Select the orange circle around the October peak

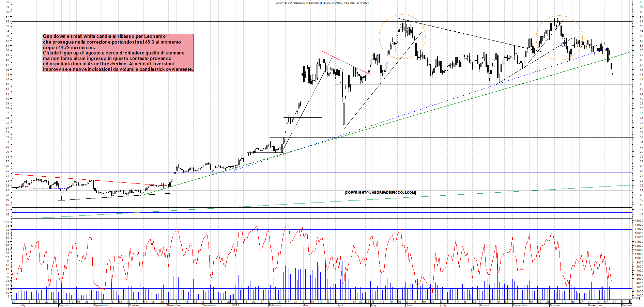pos(559,37)
